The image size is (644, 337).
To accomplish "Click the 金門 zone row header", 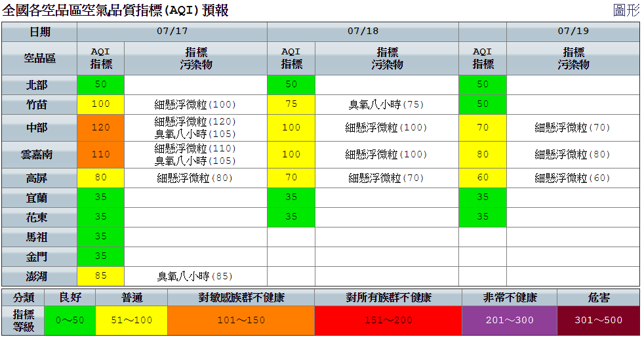I will pos(39,257).
